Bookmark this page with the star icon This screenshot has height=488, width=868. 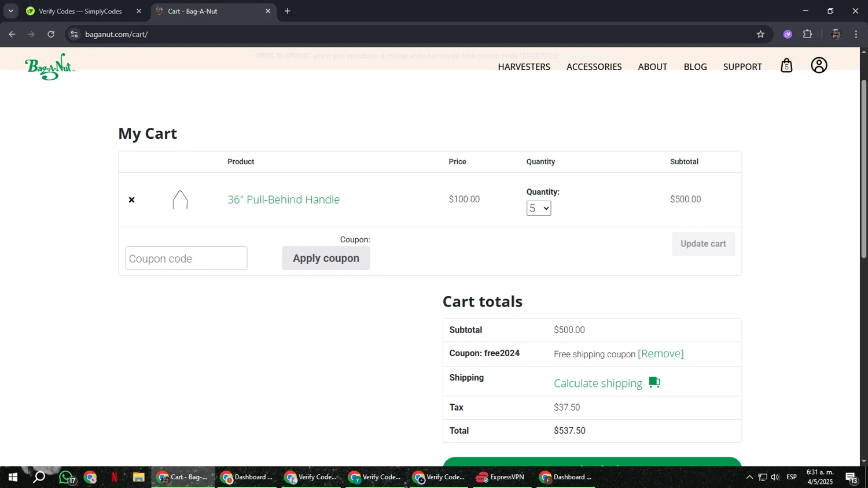tap(760, 34)
